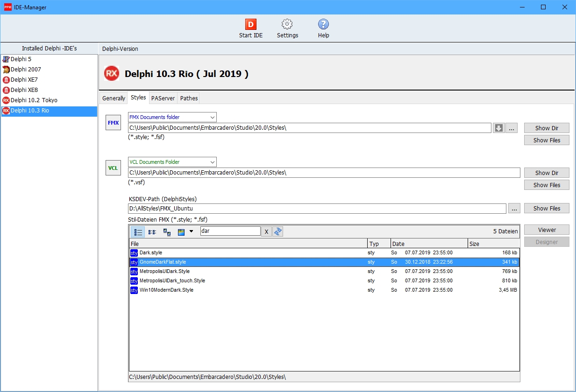The height and width of the screenshot is (392, 576).
Task: Switch to the PAServer tab
Action: point(163,98)
